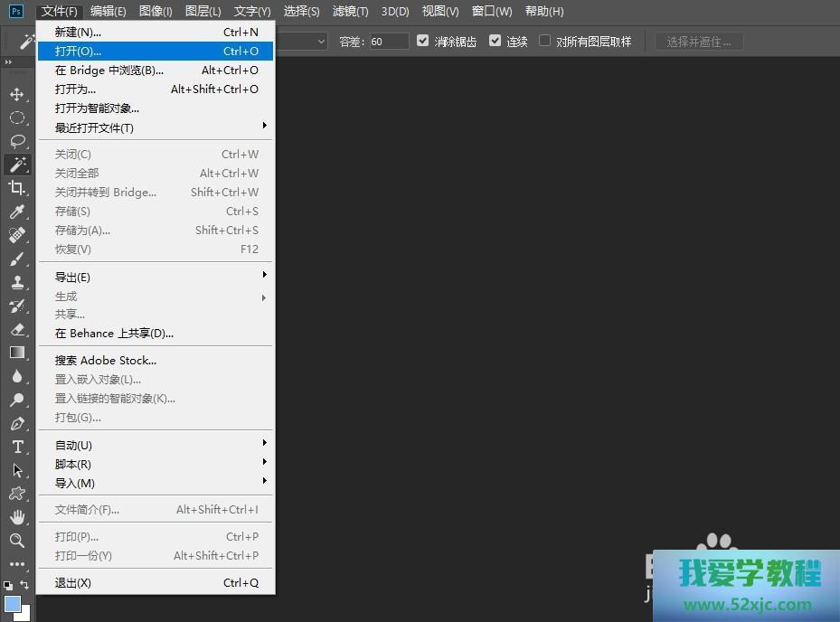Click the 选择并遮住... button
This screenshot has width=840, height=622.
click(699, 42)
